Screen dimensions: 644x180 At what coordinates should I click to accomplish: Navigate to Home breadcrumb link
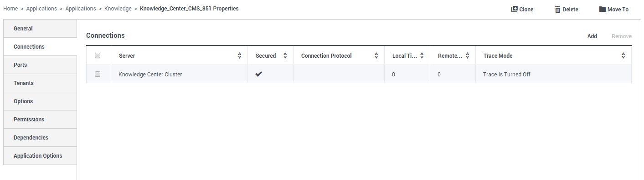click(x=10, y=9)
